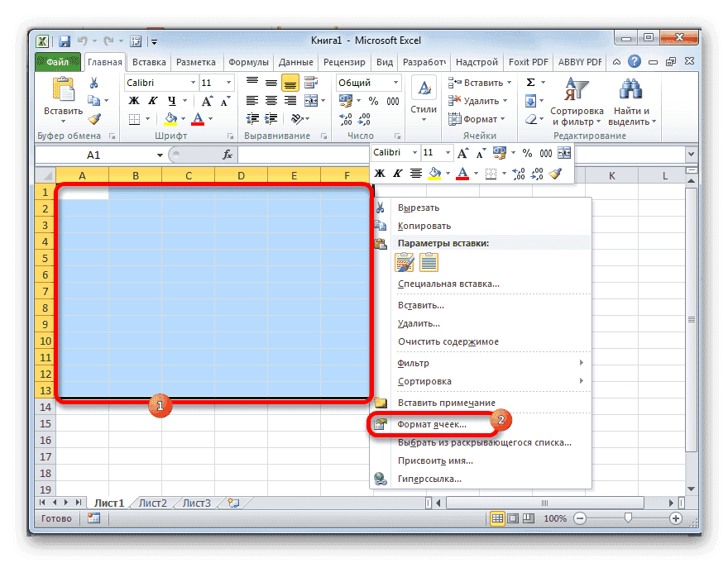The image size is (728, 563).
Task: Click the Merge and Center icon
Action: [x=311, y=100]
